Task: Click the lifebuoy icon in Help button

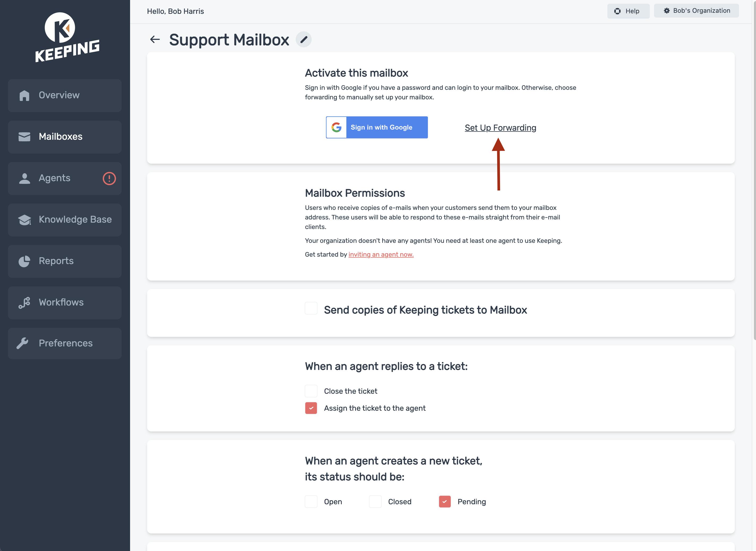Action: click(x=617, y=11)
